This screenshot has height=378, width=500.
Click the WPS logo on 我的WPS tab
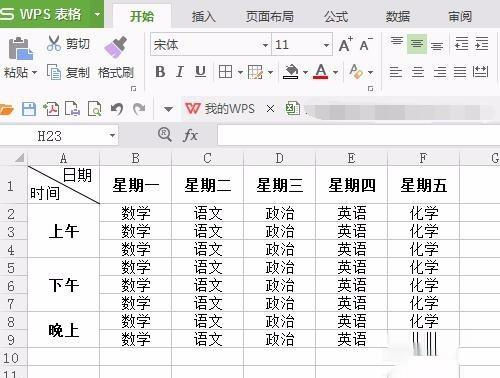click(193, 109)
